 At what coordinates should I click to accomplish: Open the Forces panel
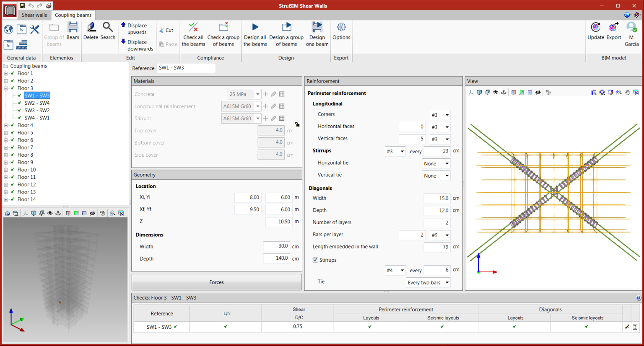(x=216, y=282)
